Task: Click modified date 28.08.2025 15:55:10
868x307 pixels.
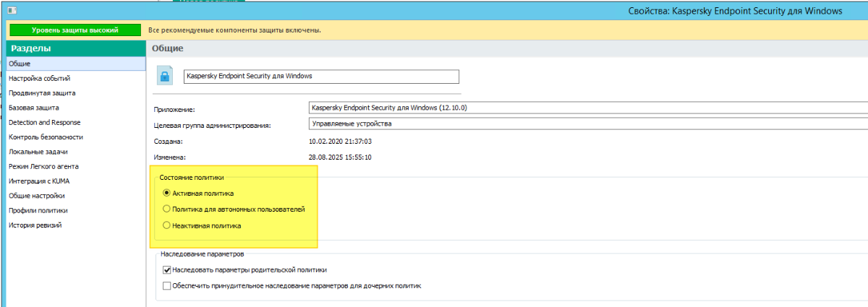Action: (340, 157)
